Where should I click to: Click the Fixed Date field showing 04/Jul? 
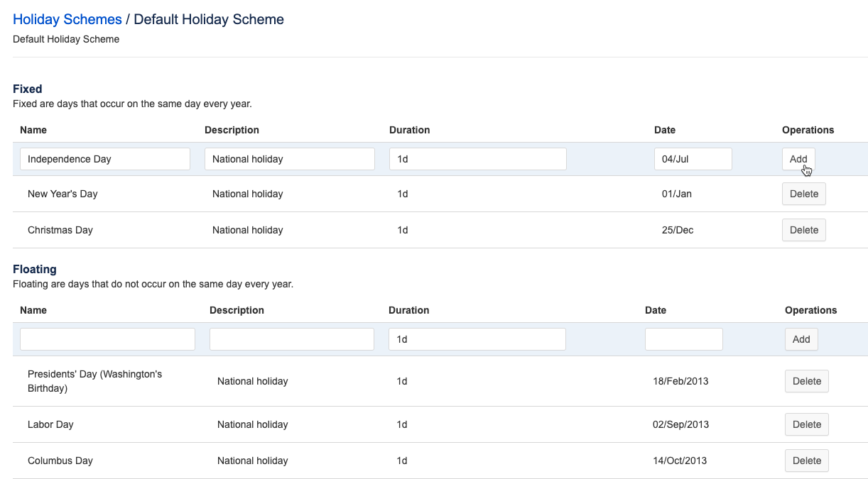point(693,159)
